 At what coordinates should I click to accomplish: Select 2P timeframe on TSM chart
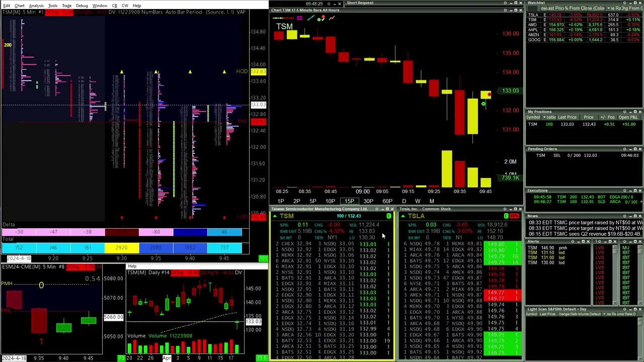[x=296, y=201]
